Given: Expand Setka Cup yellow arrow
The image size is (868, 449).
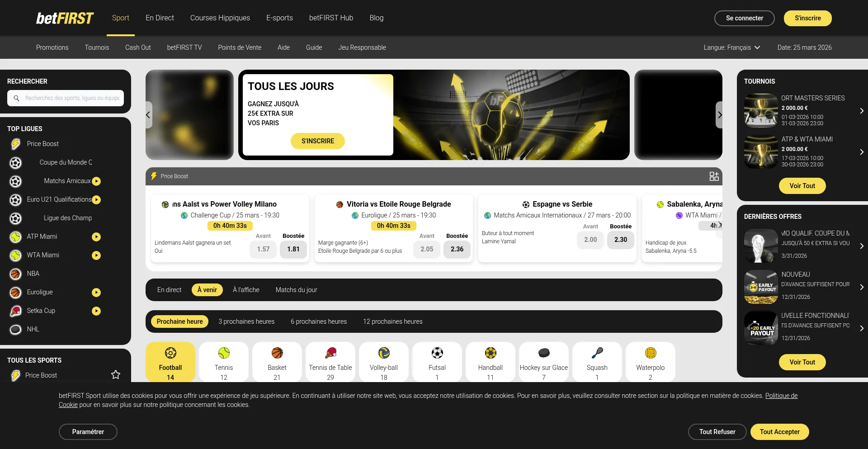Looking at the screenshot, I should click(x=96, y=311).
